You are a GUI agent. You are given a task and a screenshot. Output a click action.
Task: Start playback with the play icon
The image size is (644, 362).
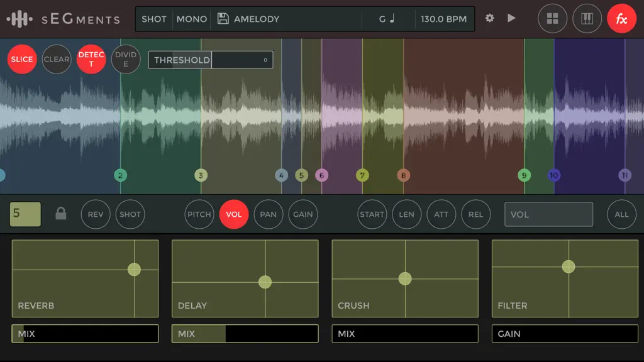[x=511, y=18]
